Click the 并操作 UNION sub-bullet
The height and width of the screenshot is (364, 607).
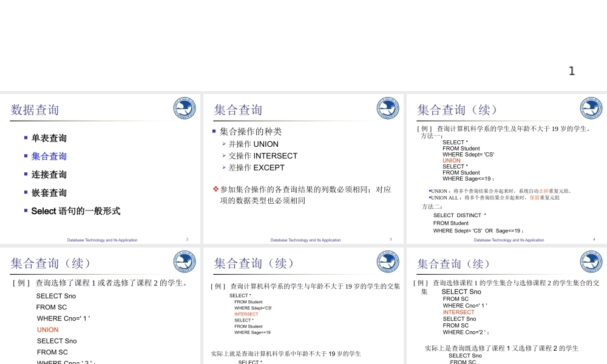pos(253,144)
